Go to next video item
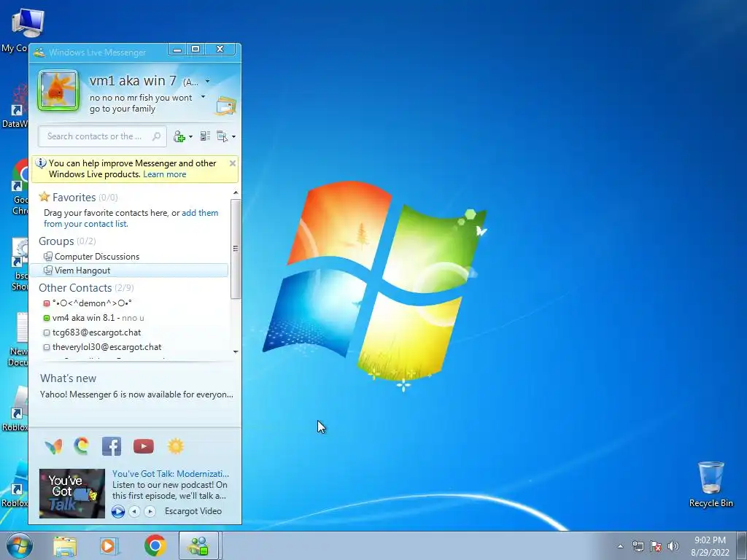The width and height of the screenshot is (747, 560). 150,511
